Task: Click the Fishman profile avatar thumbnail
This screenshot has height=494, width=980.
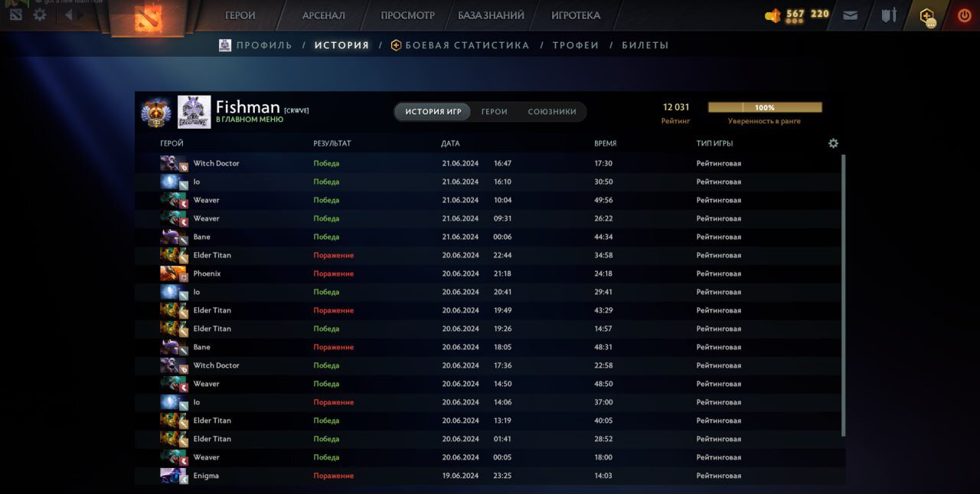Action: pyautogui.click(x=194, y=112)
